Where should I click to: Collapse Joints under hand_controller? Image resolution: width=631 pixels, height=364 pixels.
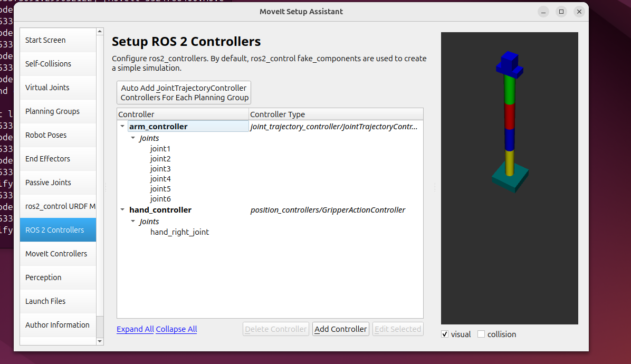pyautogui.click(x=133, y=221)
